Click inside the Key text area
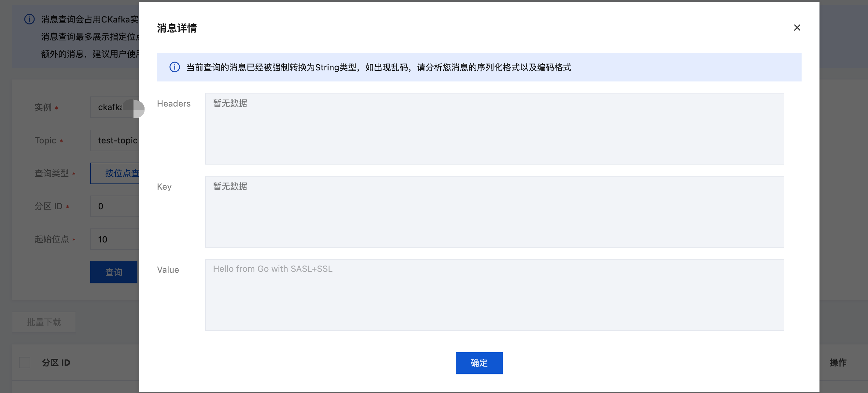Viewport: 868px width, 393px height. pyautogui.click(x=494, y=211)
